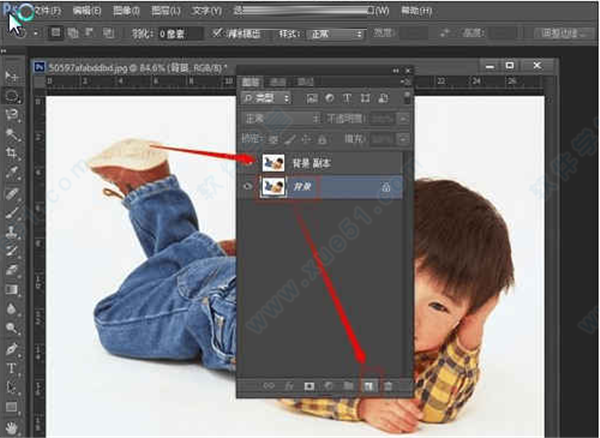Screen dimensions: 600x438
Task: Select the Crop tool
Action: point(13,153)
